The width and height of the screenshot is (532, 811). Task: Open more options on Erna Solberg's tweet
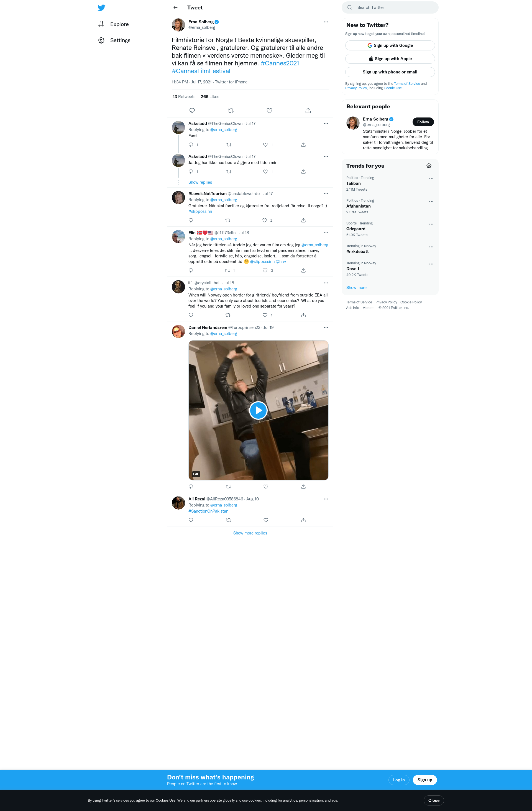tap(326, 22)
